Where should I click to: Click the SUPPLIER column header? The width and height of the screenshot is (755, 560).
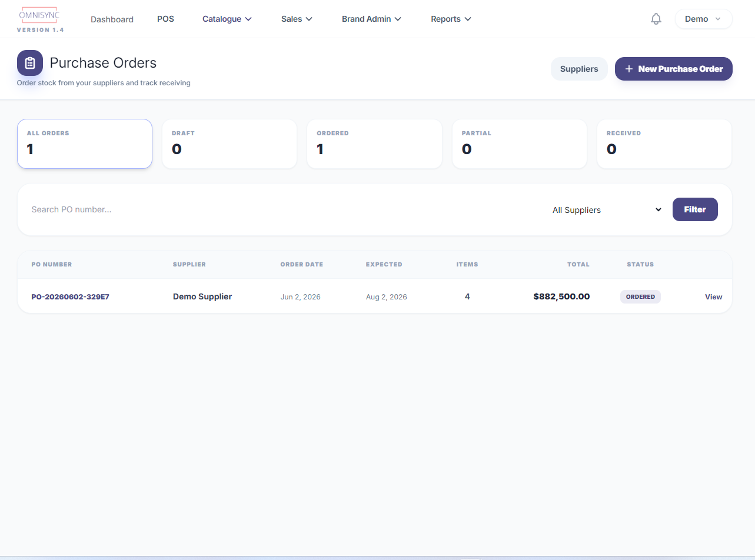tap(189, 265)
